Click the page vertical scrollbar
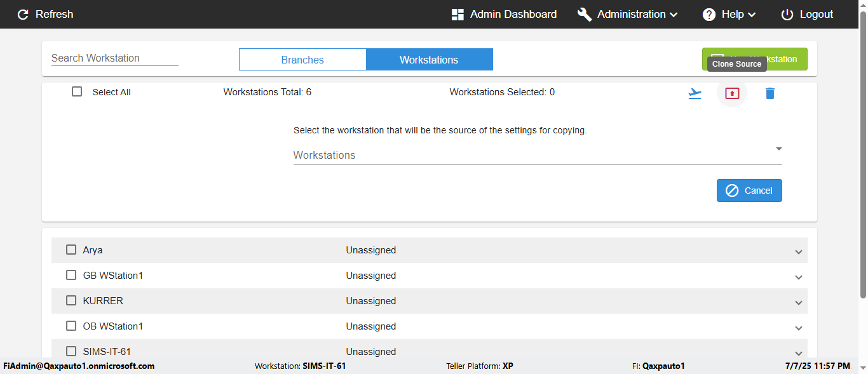 click(x=863, y=159)
